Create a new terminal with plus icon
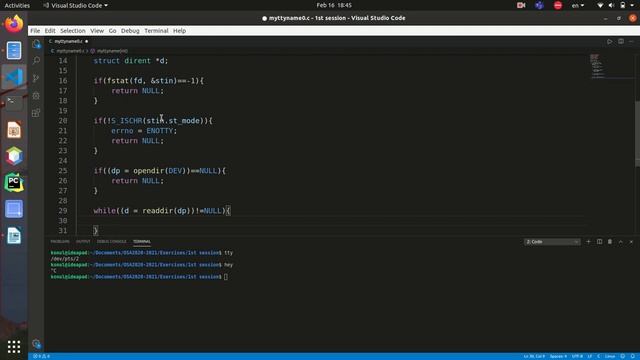The image size is (640, 360). click(588, 242)
